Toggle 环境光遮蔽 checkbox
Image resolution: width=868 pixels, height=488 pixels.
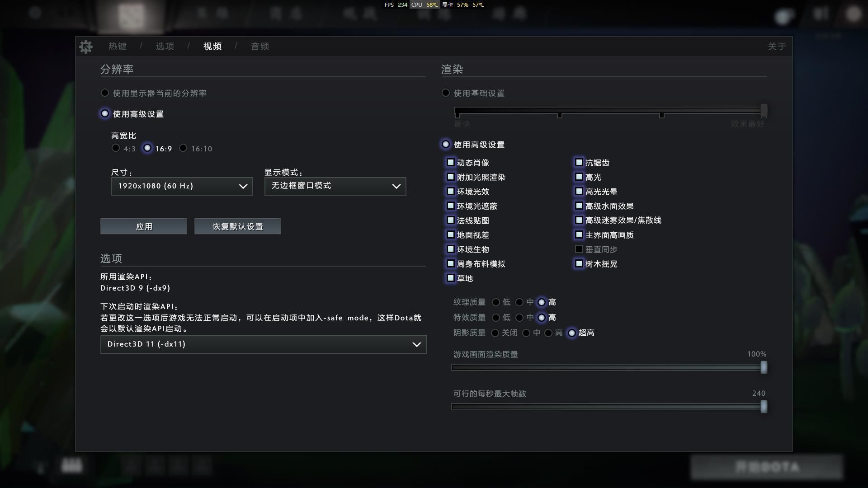[x=451, y=206]
